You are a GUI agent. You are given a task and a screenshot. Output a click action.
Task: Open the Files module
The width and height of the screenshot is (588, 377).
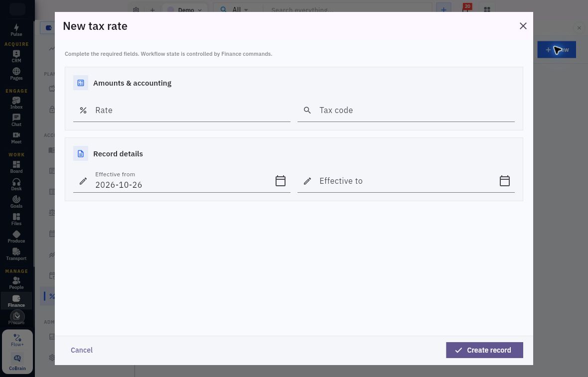16,219
